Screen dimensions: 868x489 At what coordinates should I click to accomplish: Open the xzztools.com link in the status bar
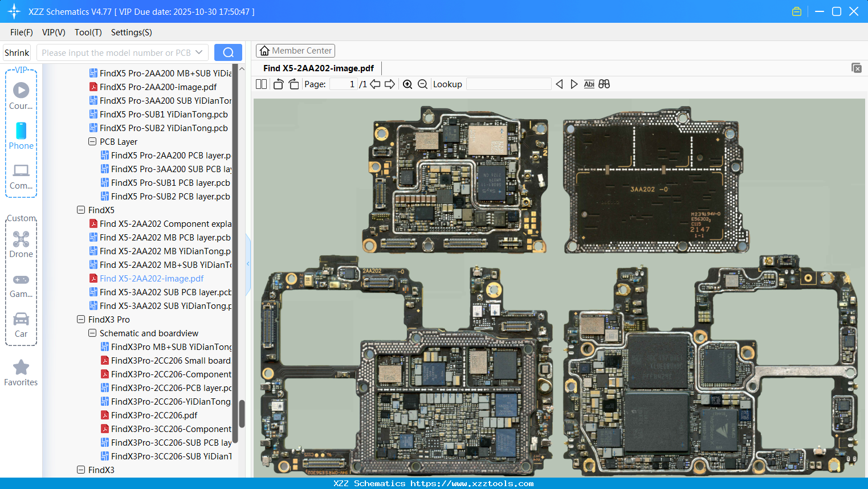click(x=472, y=483)
